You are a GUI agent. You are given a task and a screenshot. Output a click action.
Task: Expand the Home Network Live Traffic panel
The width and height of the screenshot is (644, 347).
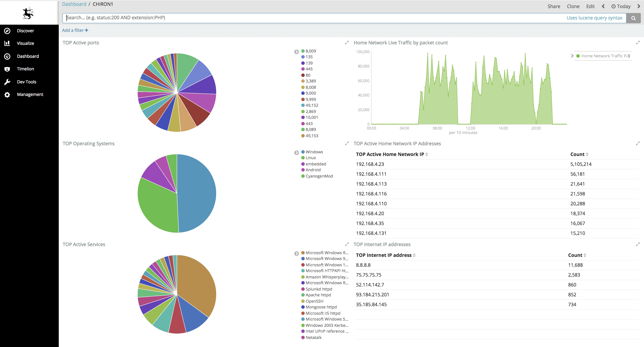638,43
